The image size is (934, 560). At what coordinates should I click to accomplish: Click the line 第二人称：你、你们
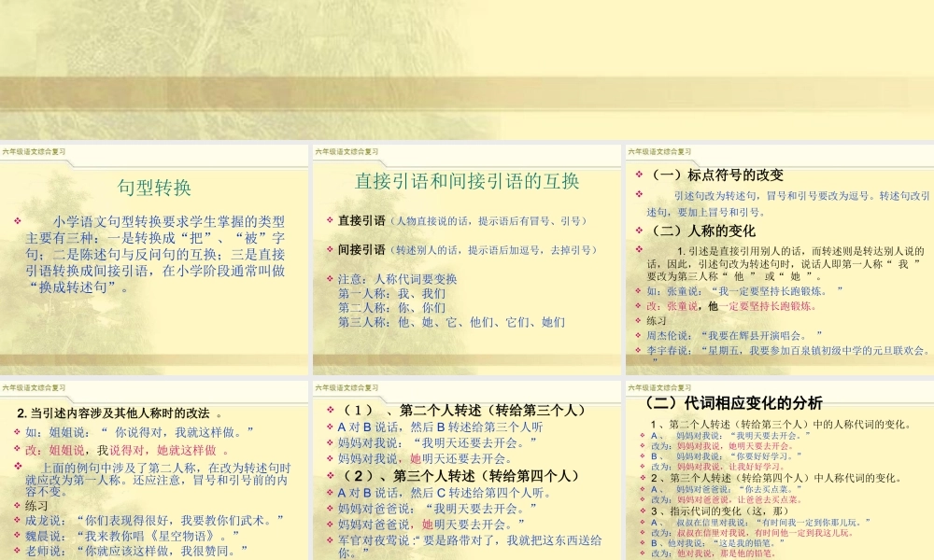[x=391, y=308]
